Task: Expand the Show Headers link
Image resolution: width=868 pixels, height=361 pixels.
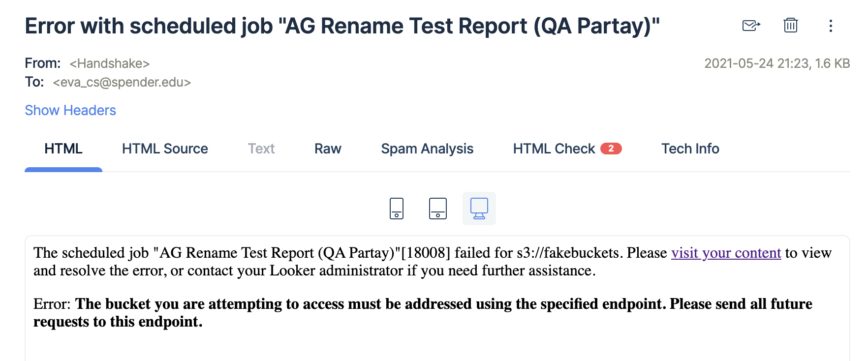Action: click(x=70, y=110)
